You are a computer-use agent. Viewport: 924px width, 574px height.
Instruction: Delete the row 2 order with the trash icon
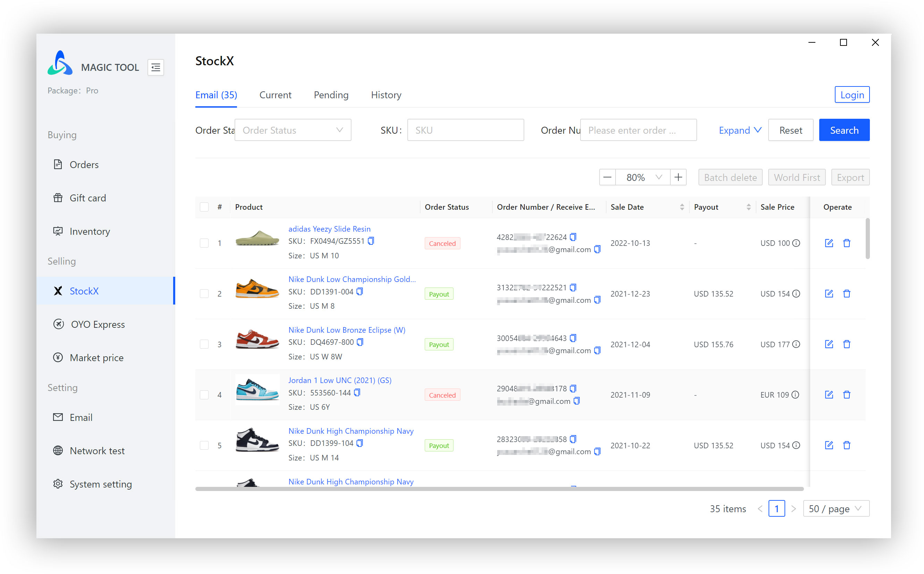(x=847, y=294)
